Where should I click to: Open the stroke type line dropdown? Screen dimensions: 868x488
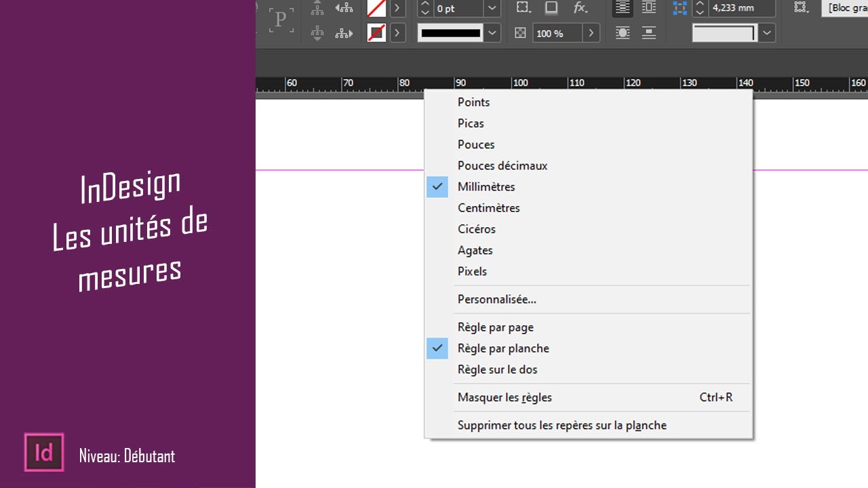click(493, 33)
